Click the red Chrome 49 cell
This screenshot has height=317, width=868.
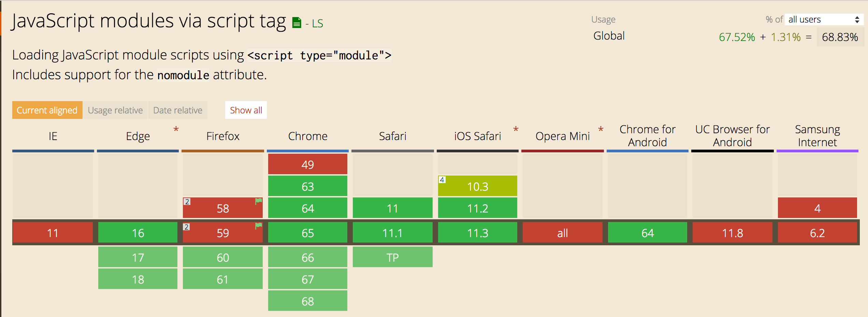[307, 164]
